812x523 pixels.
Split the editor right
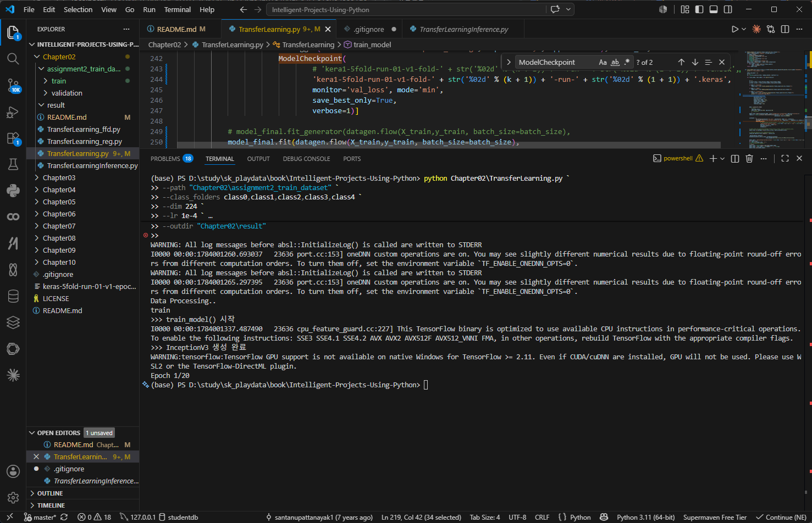(785, 29)
